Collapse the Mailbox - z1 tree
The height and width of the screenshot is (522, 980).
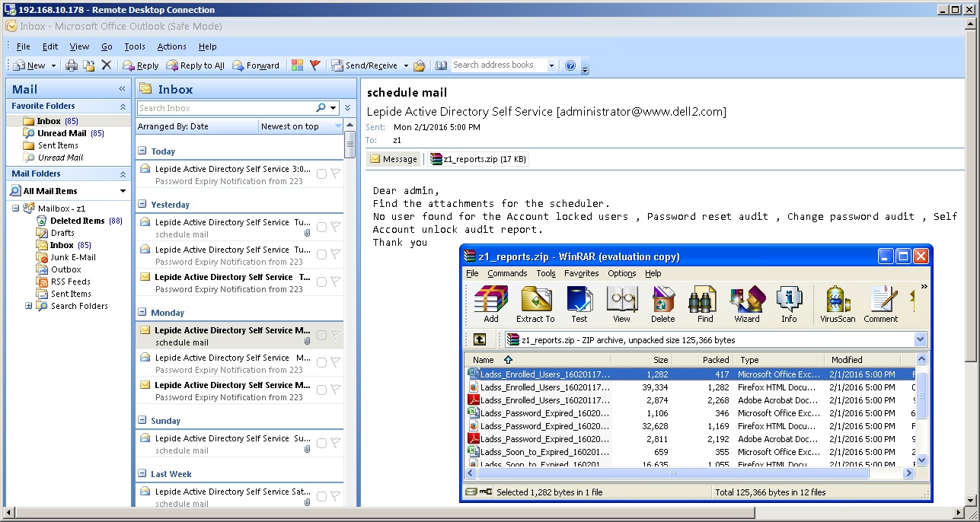(16, 208)
